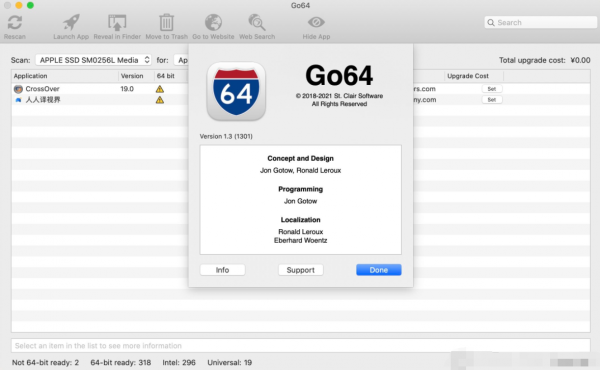Click the Rescan toolbar icon

[x=15, y=23]
